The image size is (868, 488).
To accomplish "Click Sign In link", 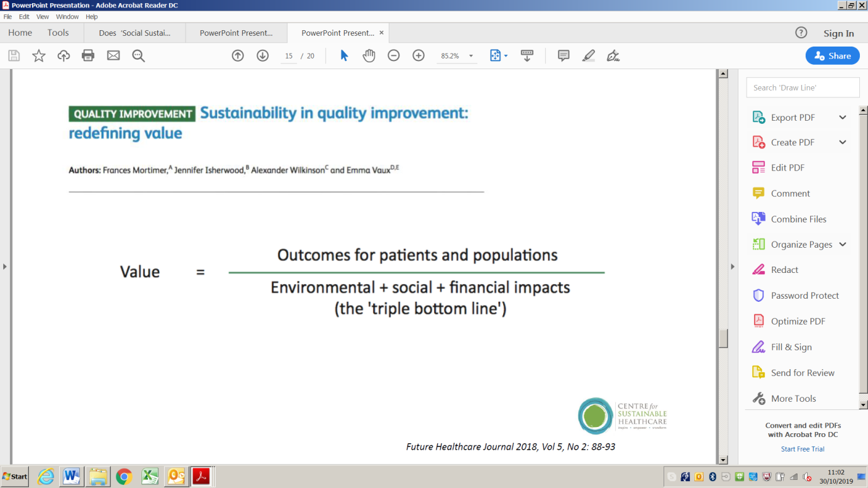I will coord(839,33).
